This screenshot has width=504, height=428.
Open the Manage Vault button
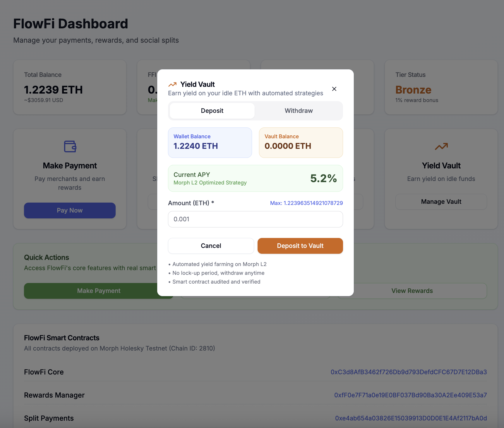tap(441, 202)
